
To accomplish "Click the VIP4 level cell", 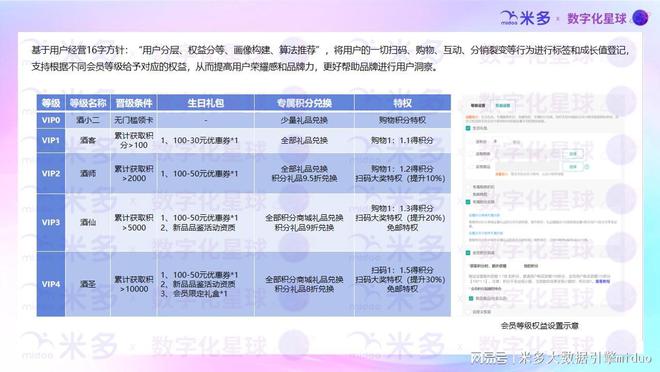I will point(51,284).
